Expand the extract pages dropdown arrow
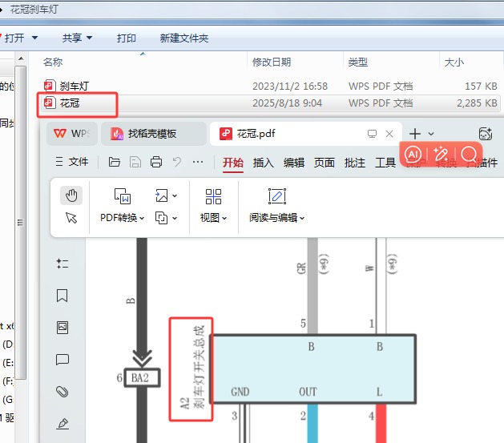 pyautogui.click(x=175, y=219)
